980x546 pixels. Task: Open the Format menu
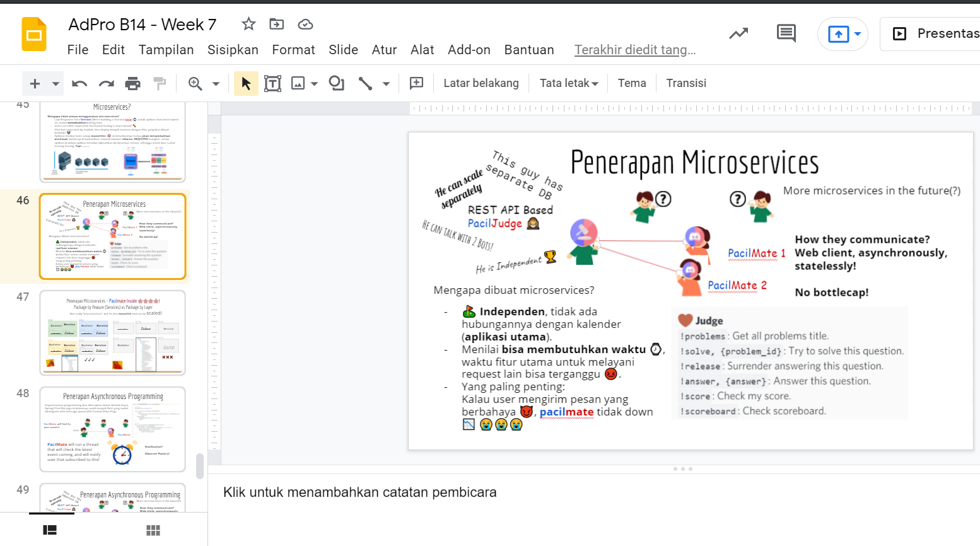(293, 50)
